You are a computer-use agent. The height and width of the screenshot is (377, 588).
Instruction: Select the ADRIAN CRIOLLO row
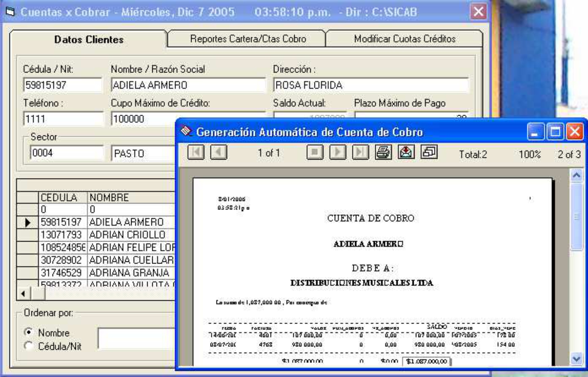coord(127,235)
